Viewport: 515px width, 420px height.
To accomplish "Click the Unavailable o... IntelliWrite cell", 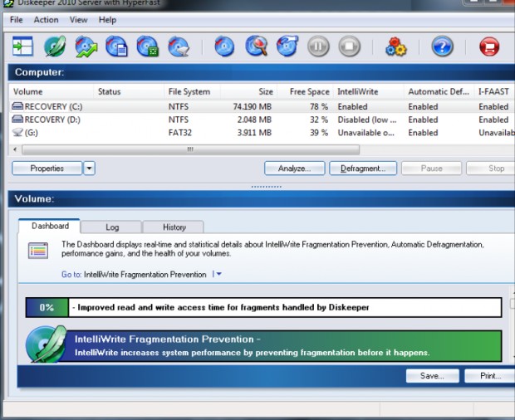I will coord(365,133).
